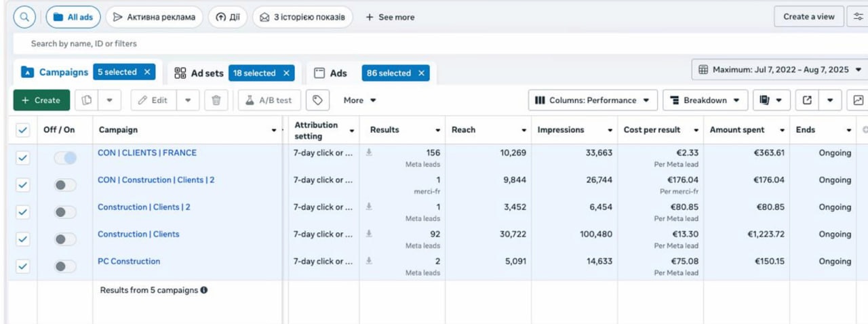Download leads for Construction | Clients | 2 row
868x324 pixels.
(x=369, y=207)
